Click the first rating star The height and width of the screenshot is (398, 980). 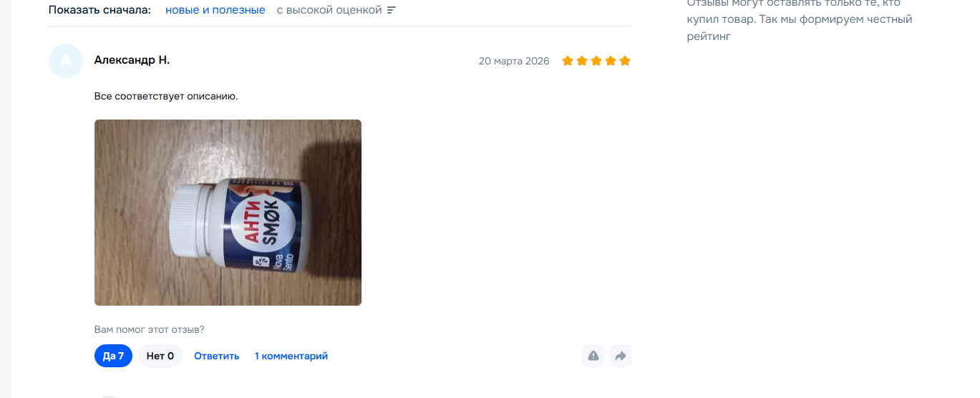click(x=568, y=61)
